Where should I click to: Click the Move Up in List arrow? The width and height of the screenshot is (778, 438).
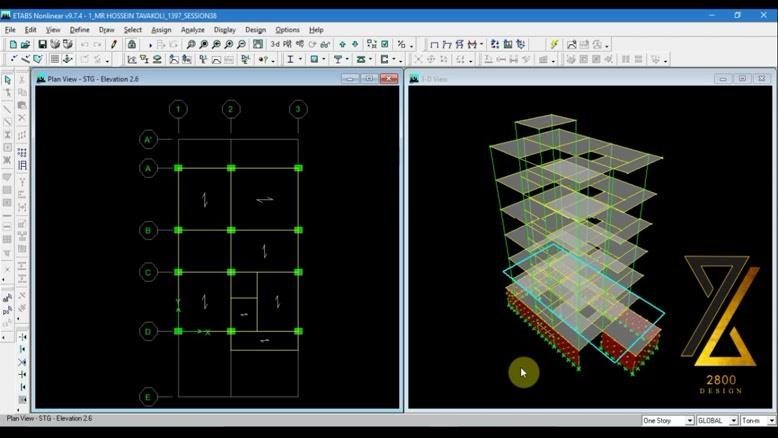pyautogui.click(x=342, y=45)
